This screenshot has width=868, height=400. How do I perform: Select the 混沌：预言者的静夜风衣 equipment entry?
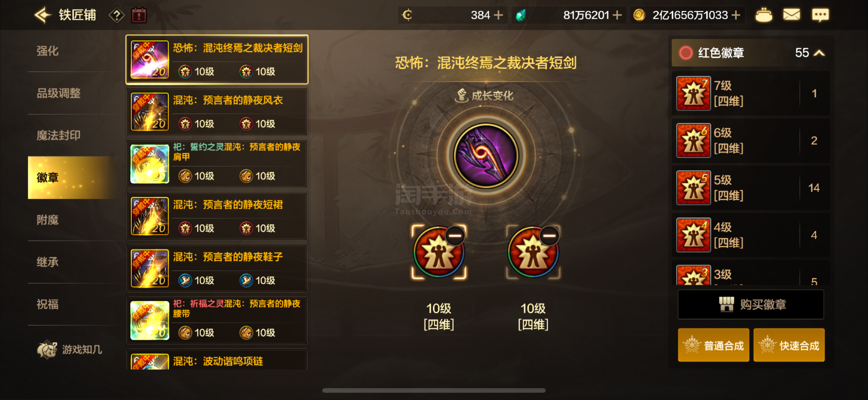tap(217, 112)
